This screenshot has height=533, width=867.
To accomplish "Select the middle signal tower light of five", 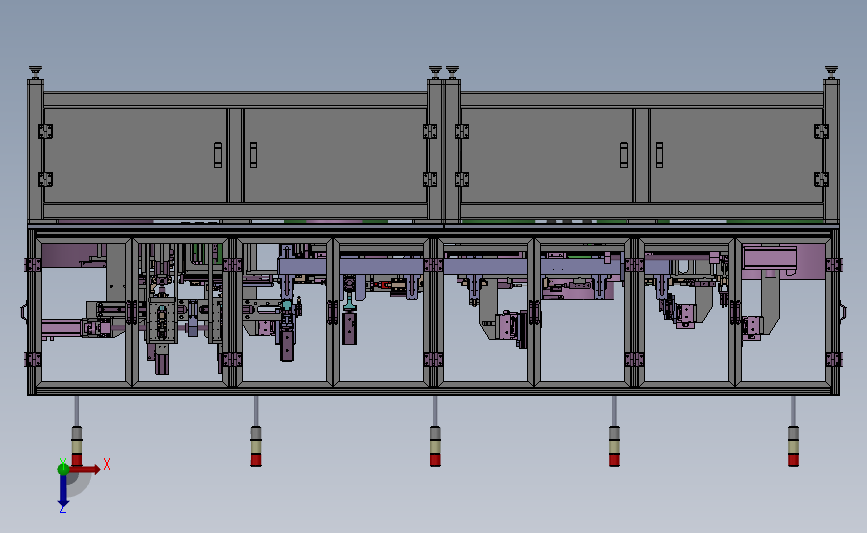I will (x=435, y=446).
